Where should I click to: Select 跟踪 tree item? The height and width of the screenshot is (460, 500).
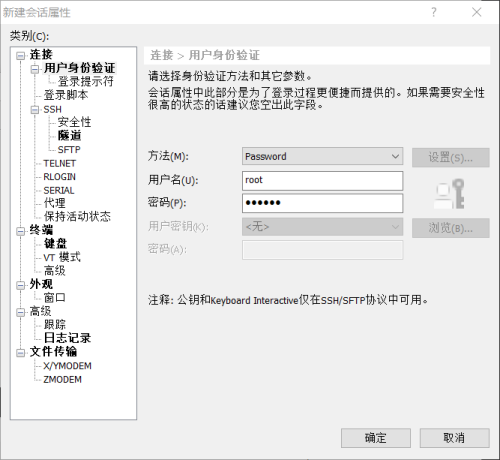pos(55,325)
